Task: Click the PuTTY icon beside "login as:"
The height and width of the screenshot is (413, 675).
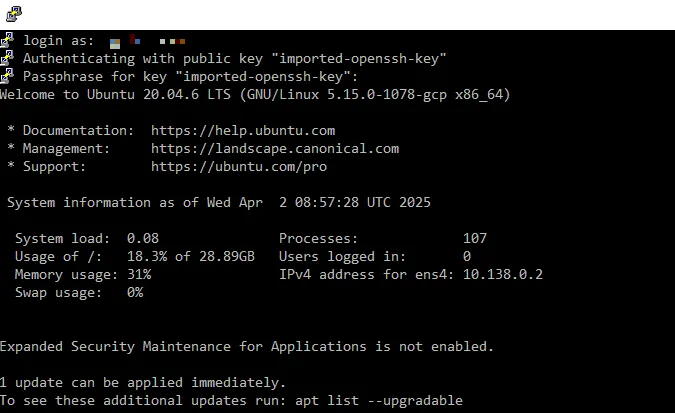Action: click(x=7, y=40)
